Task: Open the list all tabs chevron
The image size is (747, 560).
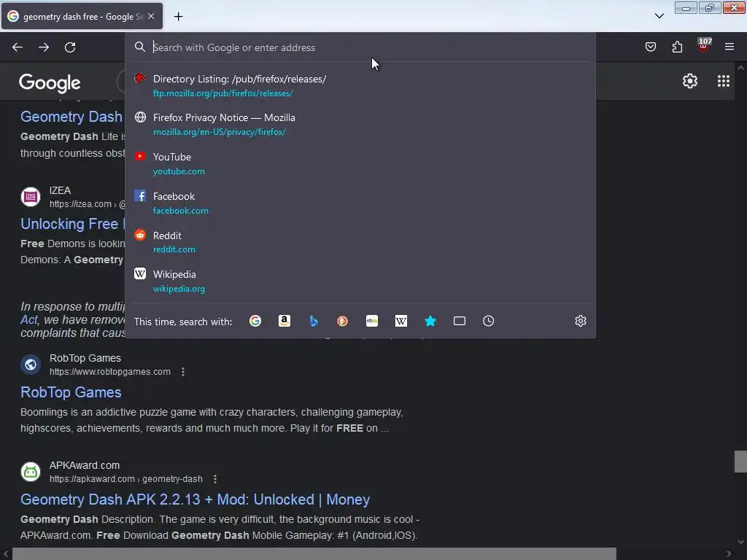Action: tap(659, 16)
